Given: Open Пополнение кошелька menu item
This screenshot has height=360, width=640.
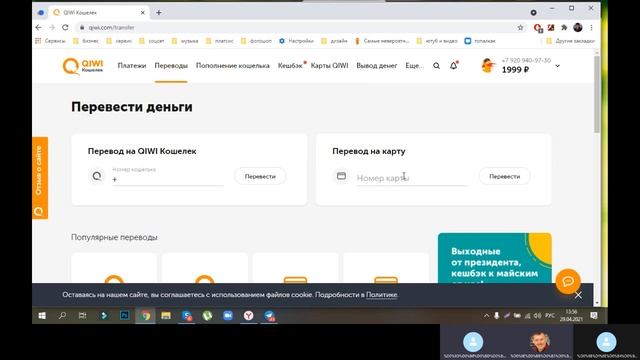Looking at the screenshot, I should coord(233,66).
